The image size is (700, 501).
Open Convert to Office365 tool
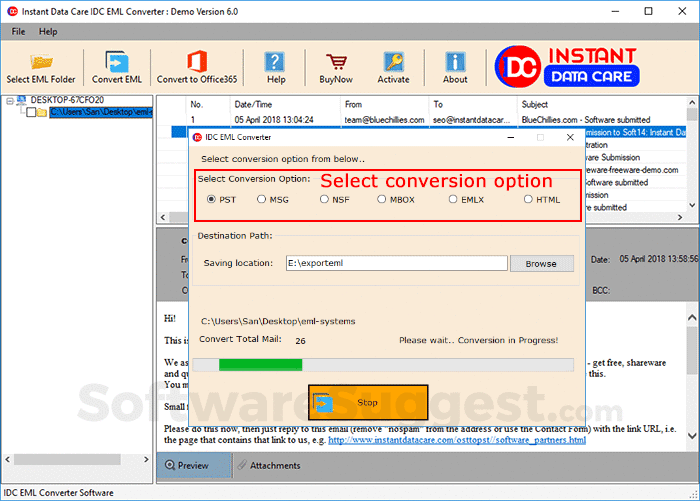[x=197, y=67]
